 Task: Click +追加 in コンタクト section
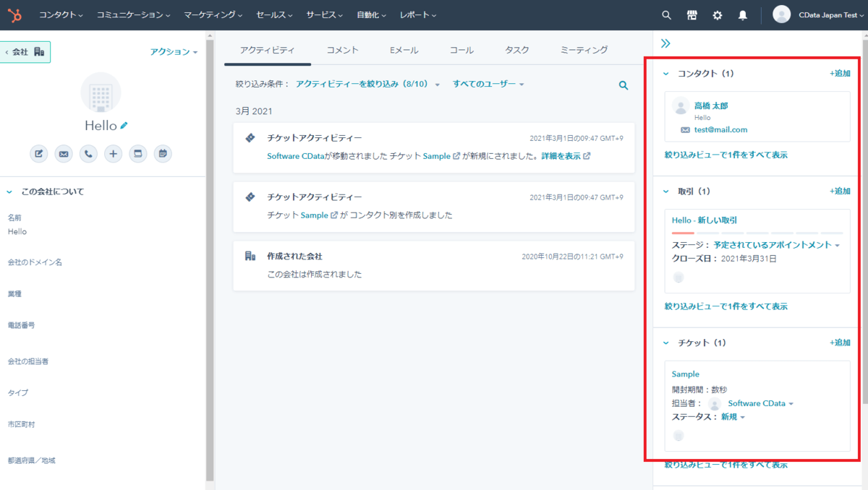coord(840,73)
